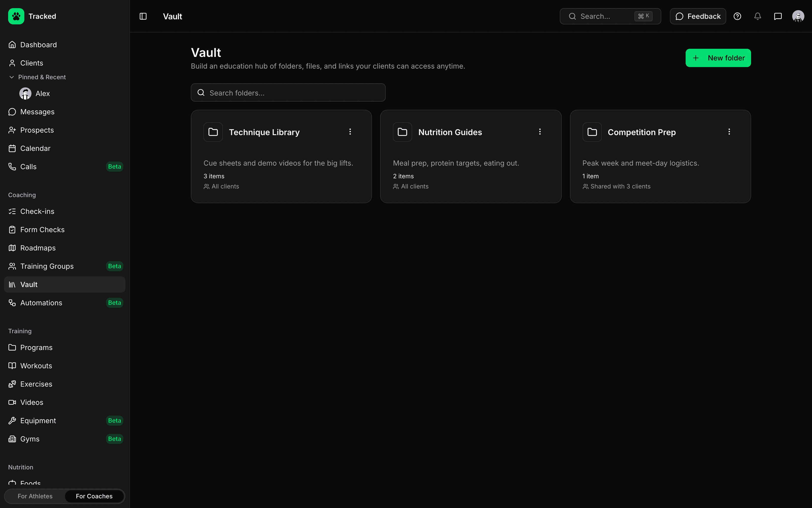The width and height of the screenshot is (812, 508).
Task: Open the user profile avatar
Action: pyautogui.click(x=798, y=16)
